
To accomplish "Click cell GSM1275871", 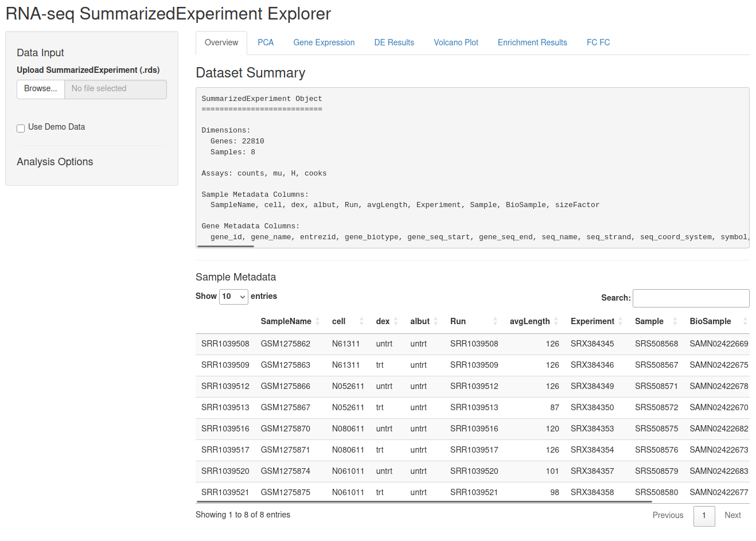I will (286, 450).
